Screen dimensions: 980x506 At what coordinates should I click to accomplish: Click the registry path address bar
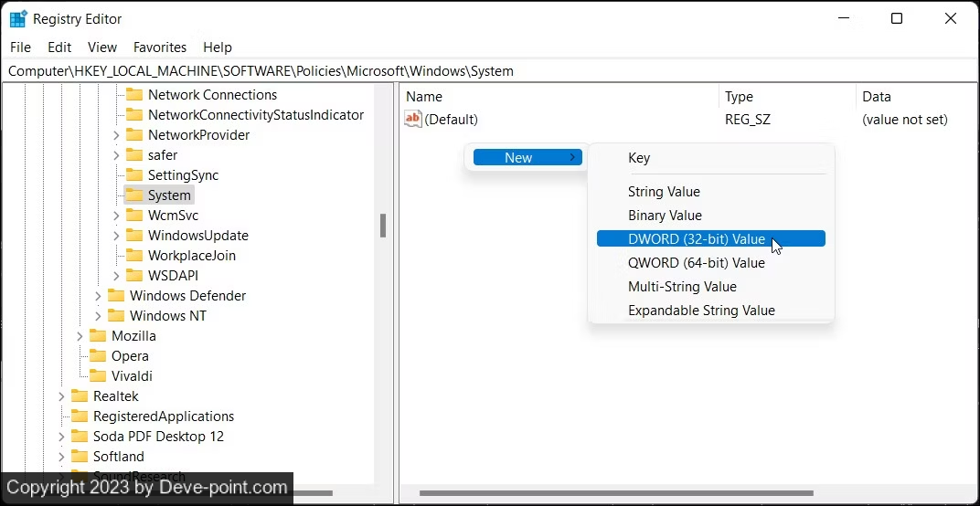[x=490, y=71]
